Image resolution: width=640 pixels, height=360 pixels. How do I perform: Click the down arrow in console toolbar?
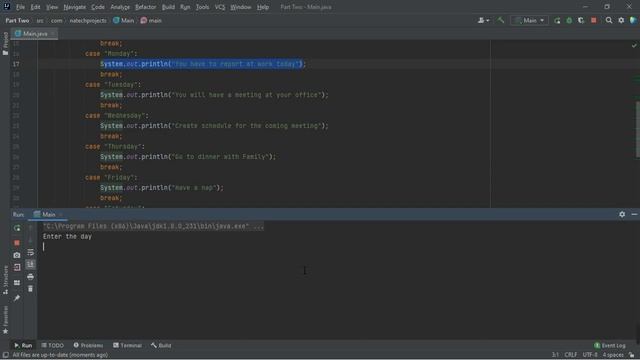click(x=31, y=240)
